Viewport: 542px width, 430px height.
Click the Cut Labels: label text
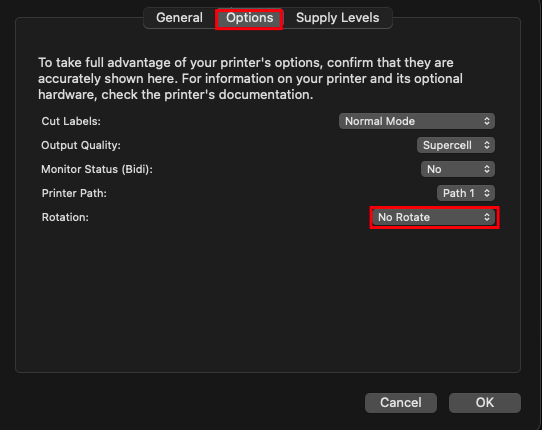click(71, 121)
